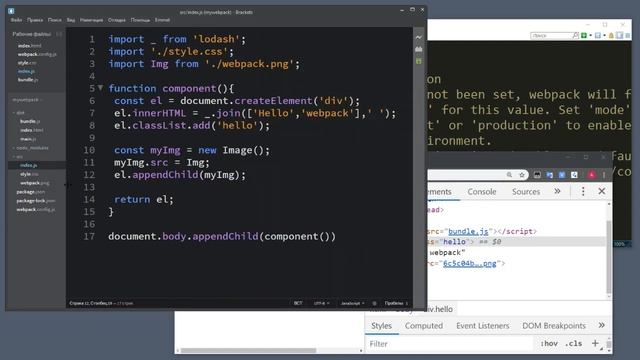Click the Live Preview lightning icon
Screen dimensions: 640x360
pos(419,38)
